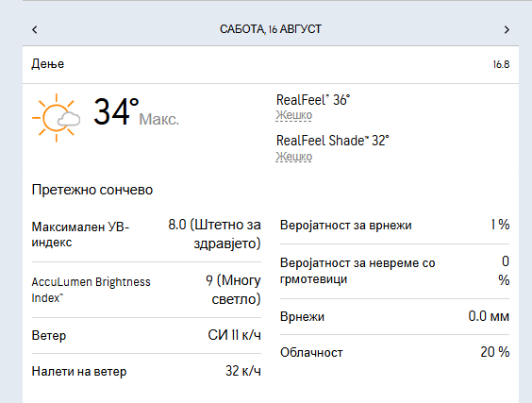The image size is (532, 403).
Task: Select the САБОТА, 16 АВГУСТ date header
Action: 271,29
